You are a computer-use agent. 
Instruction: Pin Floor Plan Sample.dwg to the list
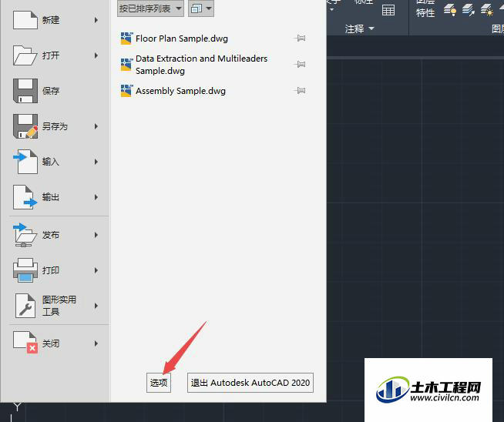coord(300,39)
